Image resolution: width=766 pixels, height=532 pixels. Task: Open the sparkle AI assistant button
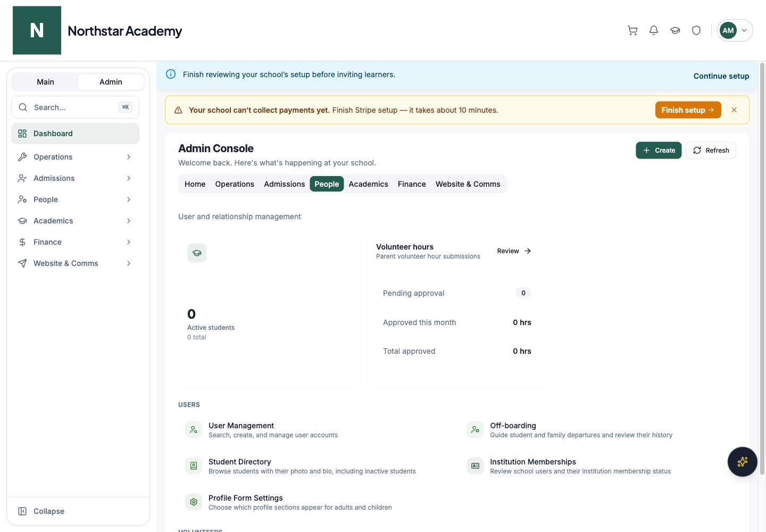pyautogui.click(x=742, y=462)
